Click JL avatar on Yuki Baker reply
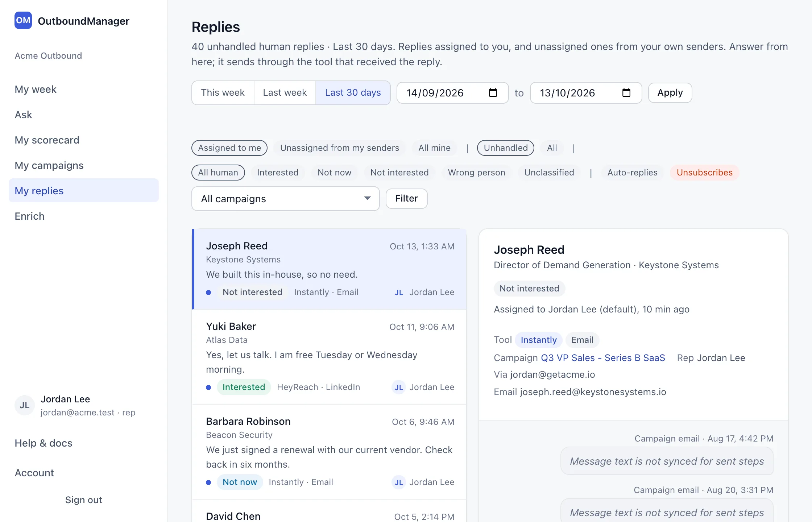The image size is (812, 522). coord(399,387)
